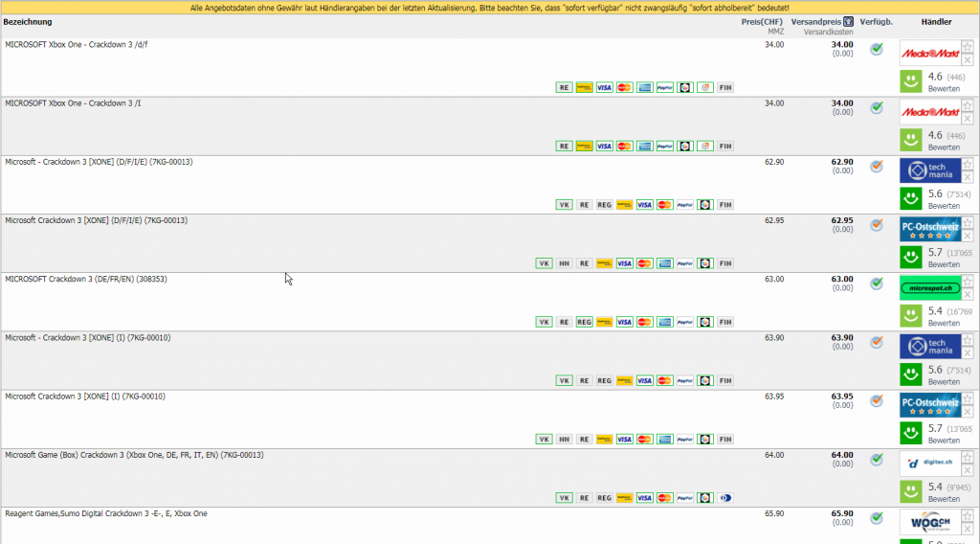Screen dimensions: 980x544
Task: Click the Bezeichnung column header
Action: pos(28,21)
